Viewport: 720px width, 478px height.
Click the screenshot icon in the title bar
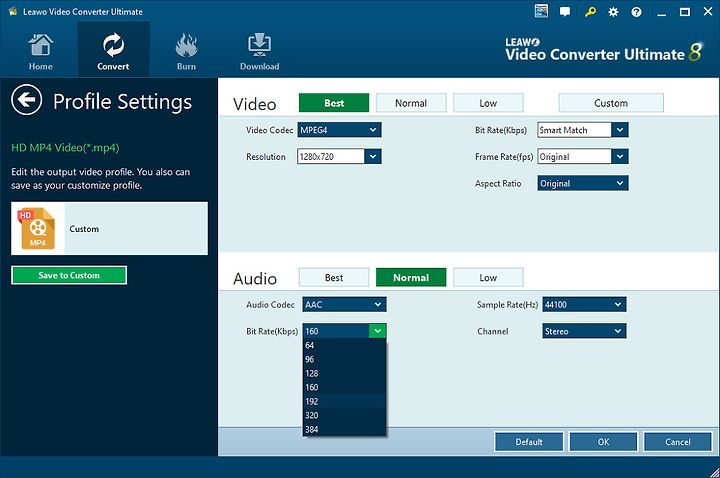click(x=541, y=11)
